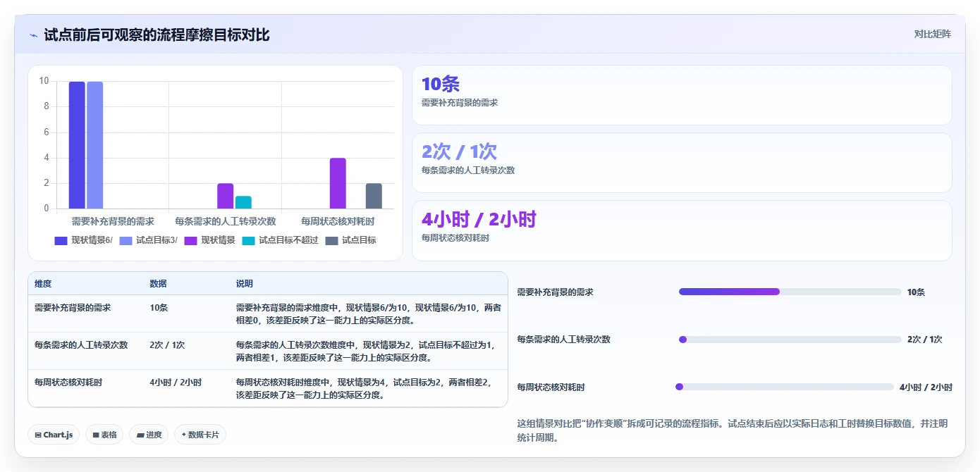This screenshot has height=472, width=980.
Task: Open the 10条 data card
Action: tap(682, 95)
